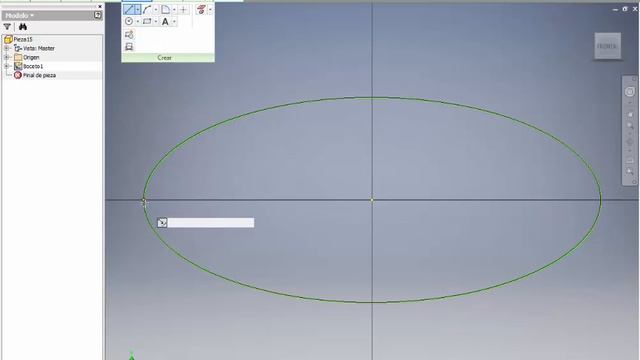
Task: Select the Point tool
Action: tap(183, 9)
